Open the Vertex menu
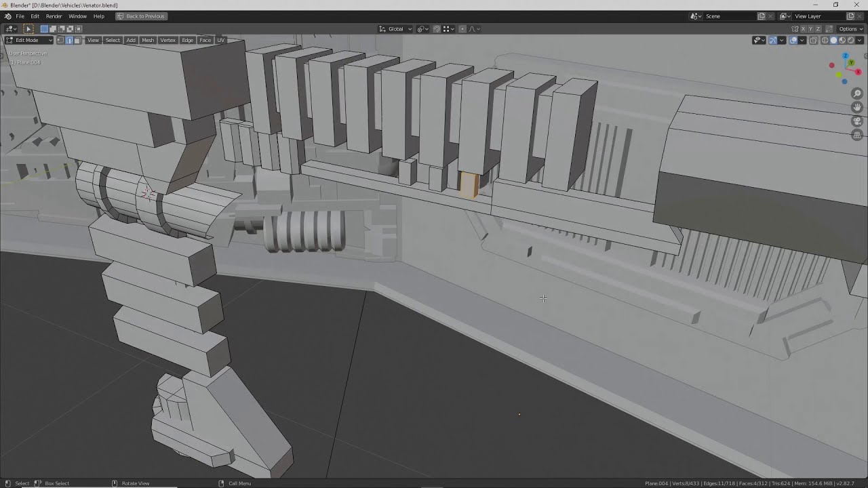The image size is (868, 488). coord(167,40)
